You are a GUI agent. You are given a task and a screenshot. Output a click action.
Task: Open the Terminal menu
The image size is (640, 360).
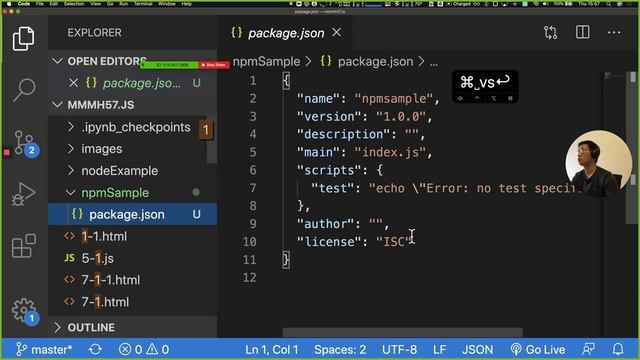[x=143, y=4]
